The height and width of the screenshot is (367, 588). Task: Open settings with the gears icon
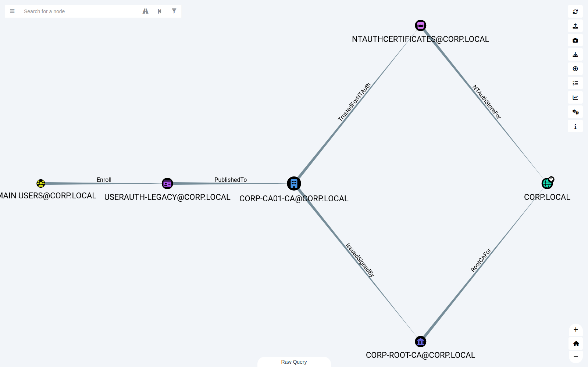click(575, 112)
